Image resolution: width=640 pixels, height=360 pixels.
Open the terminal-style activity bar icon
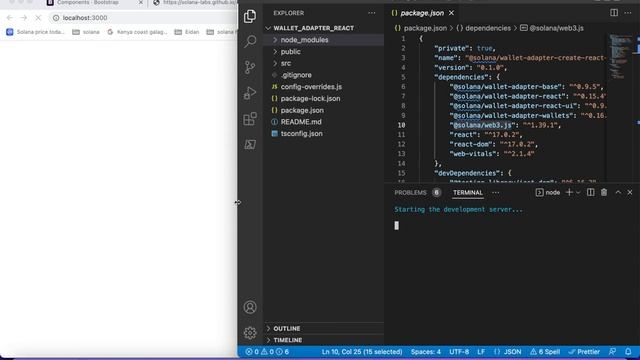pyautogui.click(x=250, y=144)
